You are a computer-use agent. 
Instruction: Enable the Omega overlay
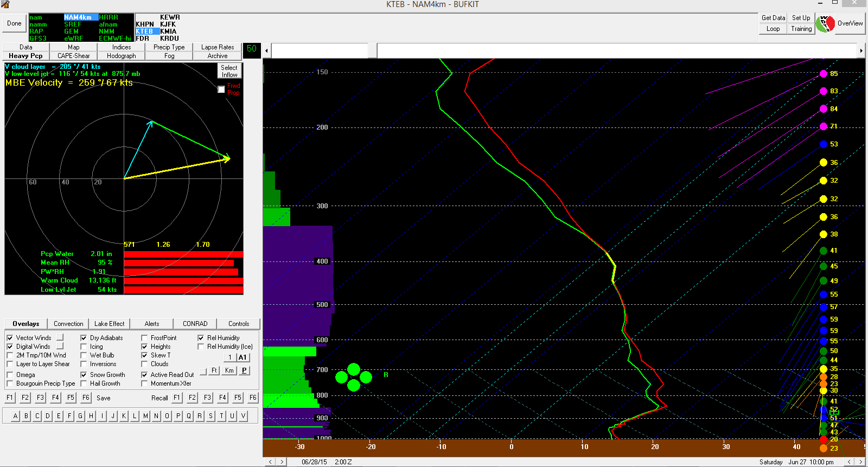point(10,375)
